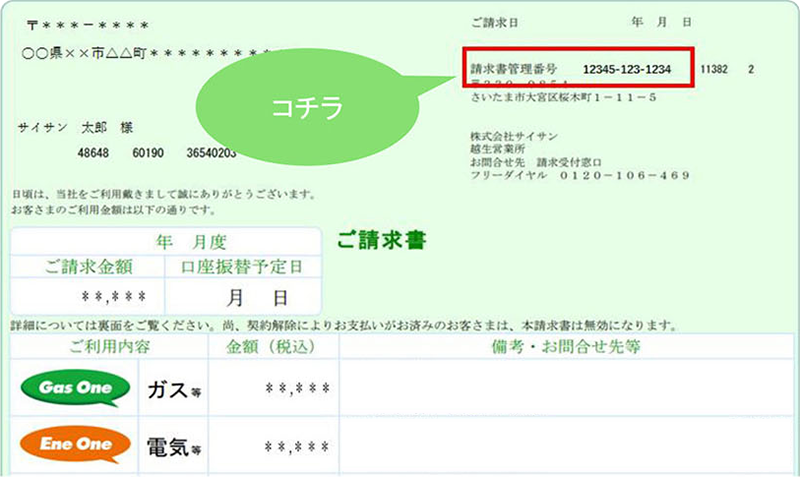The width and height of the screenshot is (800, 477).
Task: Click the ご請求金額 header cell
Action: tap(88, 267)
